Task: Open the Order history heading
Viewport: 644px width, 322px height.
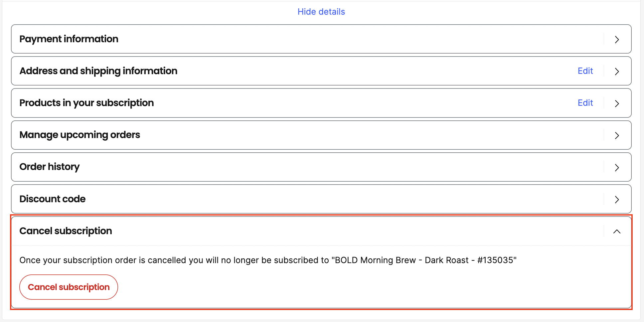Action: click(50, 167)
